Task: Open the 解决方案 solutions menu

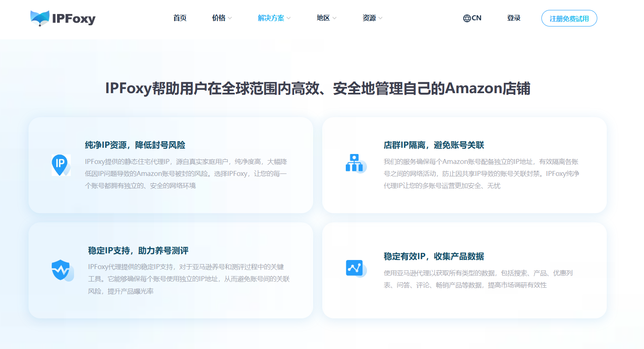Action: [x=271, y=18]
